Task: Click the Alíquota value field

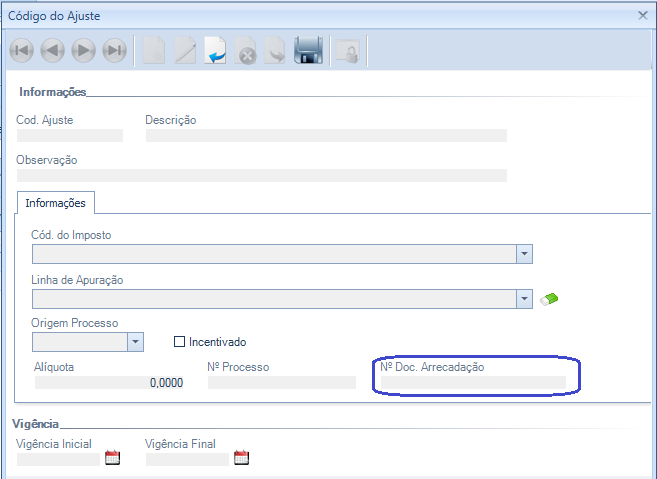Action: click(109, 382)
